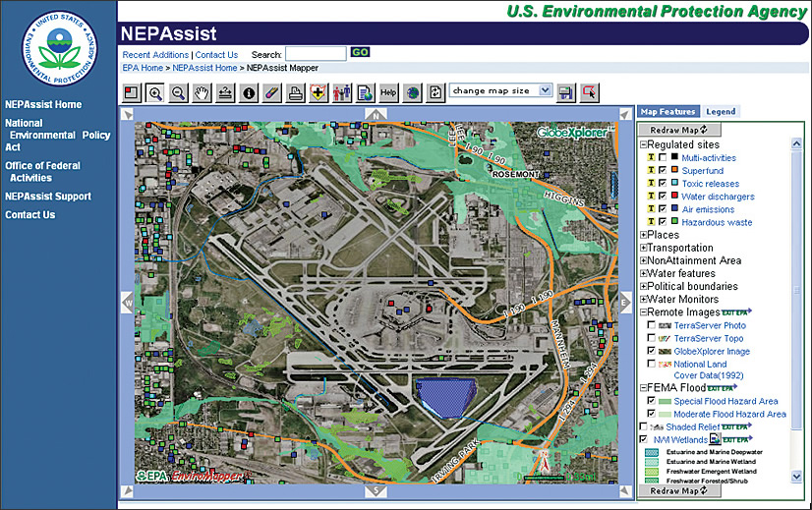Click the eraser clear-selection tool

272,93
